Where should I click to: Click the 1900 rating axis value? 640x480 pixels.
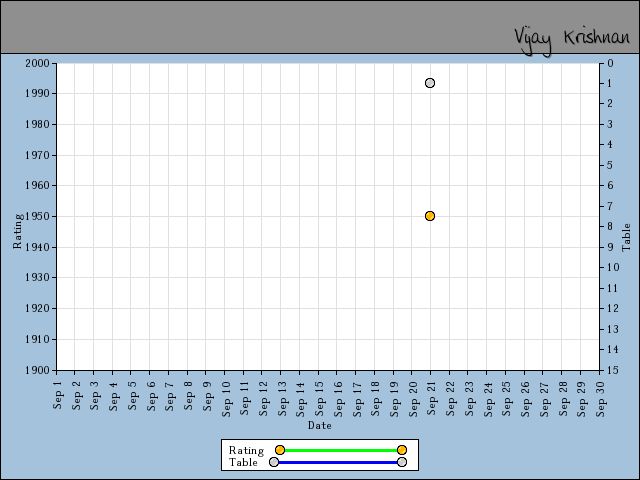click(37, 370)
